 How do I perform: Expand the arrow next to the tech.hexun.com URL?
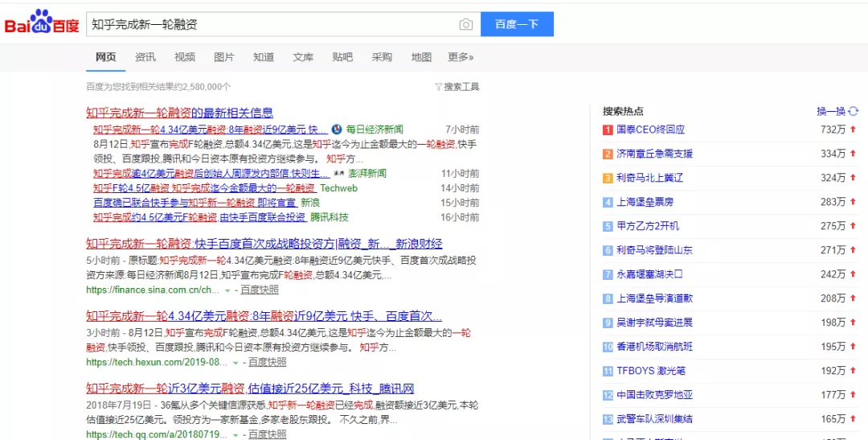pyautogui.click(x=235, y=363)
